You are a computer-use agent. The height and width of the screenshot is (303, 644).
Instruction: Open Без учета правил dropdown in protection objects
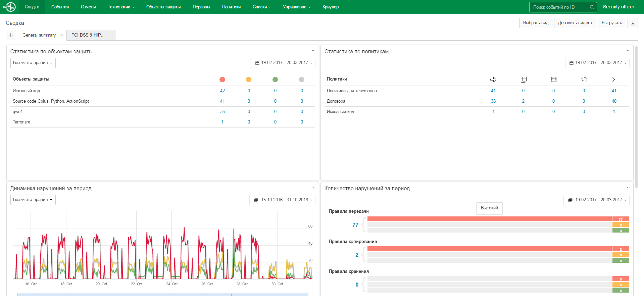33,63
